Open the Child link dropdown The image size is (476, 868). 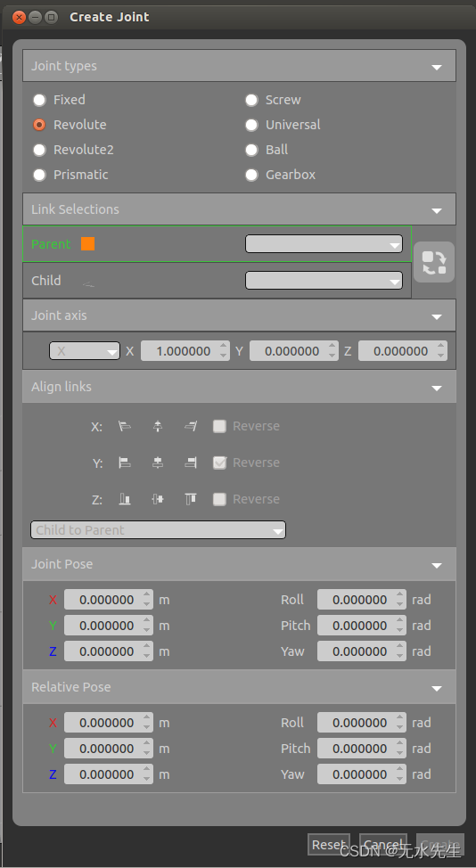click(x=324, y=280)
